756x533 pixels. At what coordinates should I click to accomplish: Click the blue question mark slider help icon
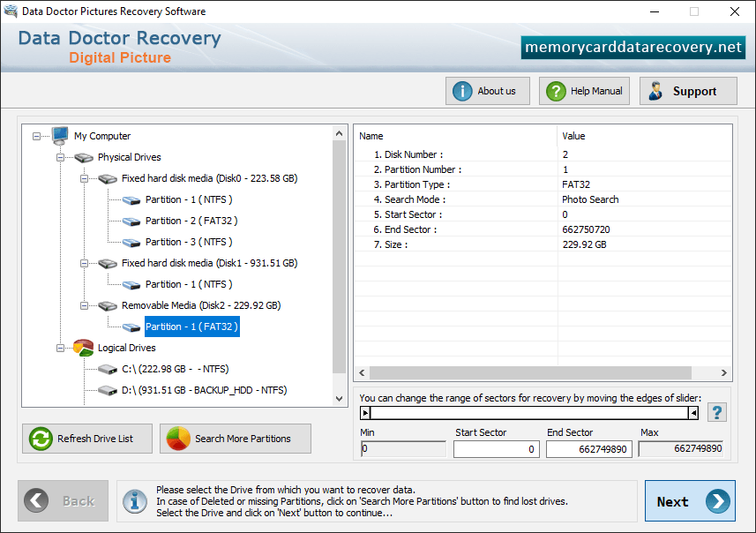[x=717, y=412]
